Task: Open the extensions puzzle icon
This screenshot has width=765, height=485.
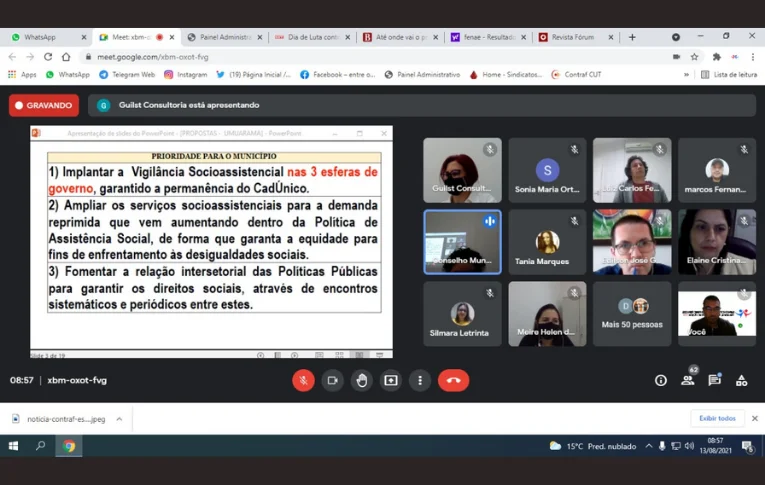Action: (716, 57)
